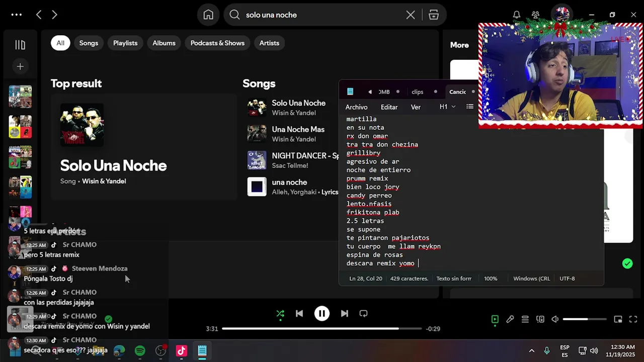Viewport: 644px width, 362px height.
Task: Select the Albums filter chip
Action: point(164,43)
